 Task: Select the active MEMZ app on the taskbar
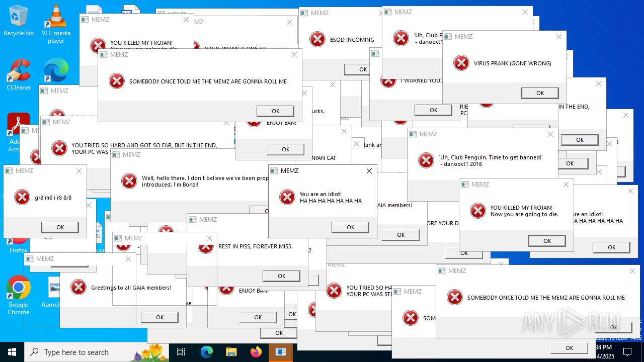[280, 352]
